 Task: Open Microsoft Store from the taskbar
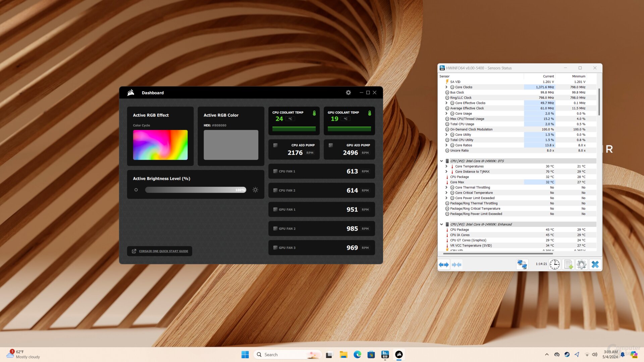[x=371, y=355]
